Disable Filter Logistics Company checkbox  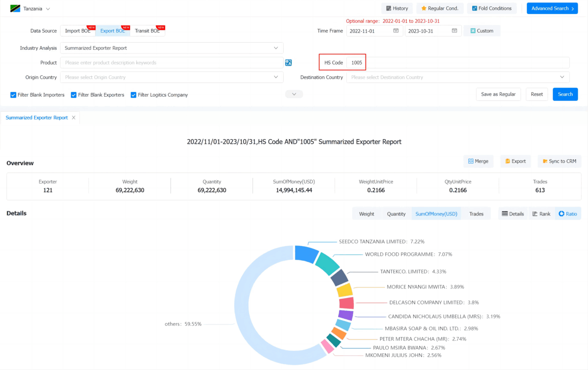point(134,95)
